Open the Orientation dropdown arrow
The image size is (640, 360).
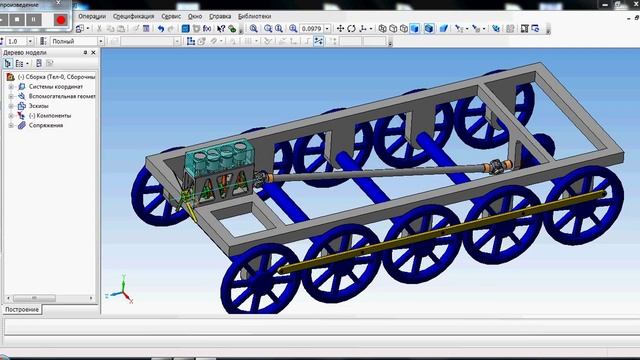click(371, 29)
